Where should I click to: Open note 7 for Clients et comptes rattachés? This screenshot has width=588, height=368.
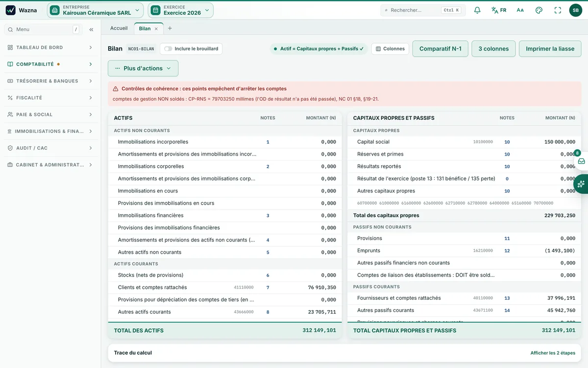click(x=268, y=288)
